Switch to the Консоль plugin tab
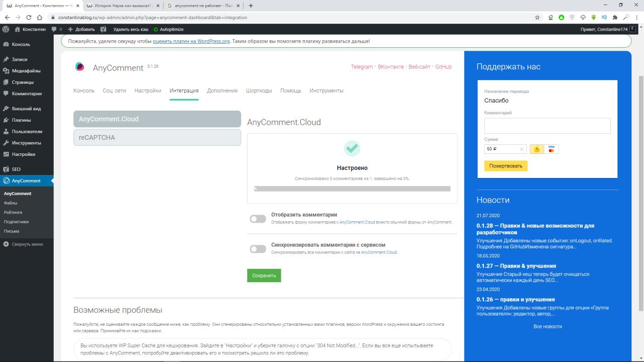This screenshot has width=644, height=362. click(x=84, y=90)
